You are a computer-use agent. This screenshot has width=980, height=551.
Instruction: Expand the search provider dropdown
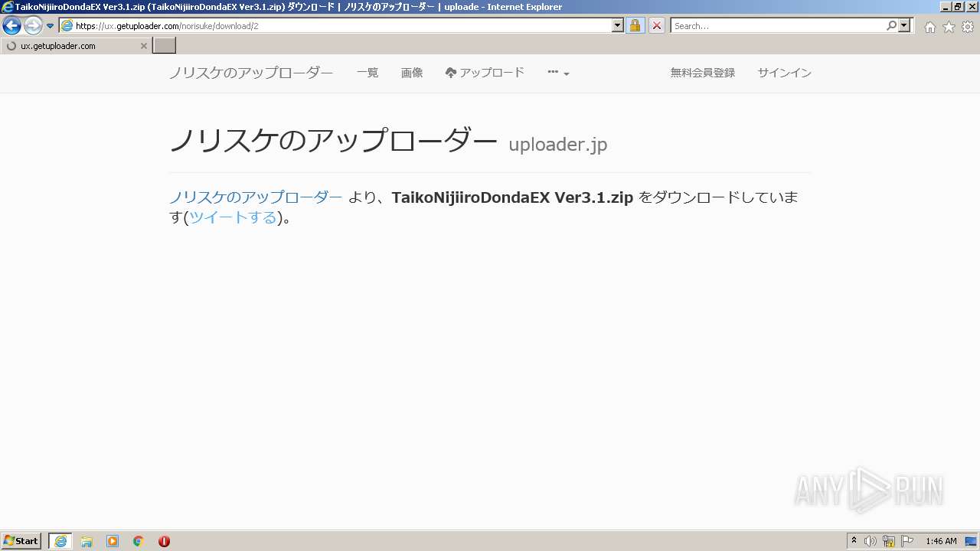(905, 26)
